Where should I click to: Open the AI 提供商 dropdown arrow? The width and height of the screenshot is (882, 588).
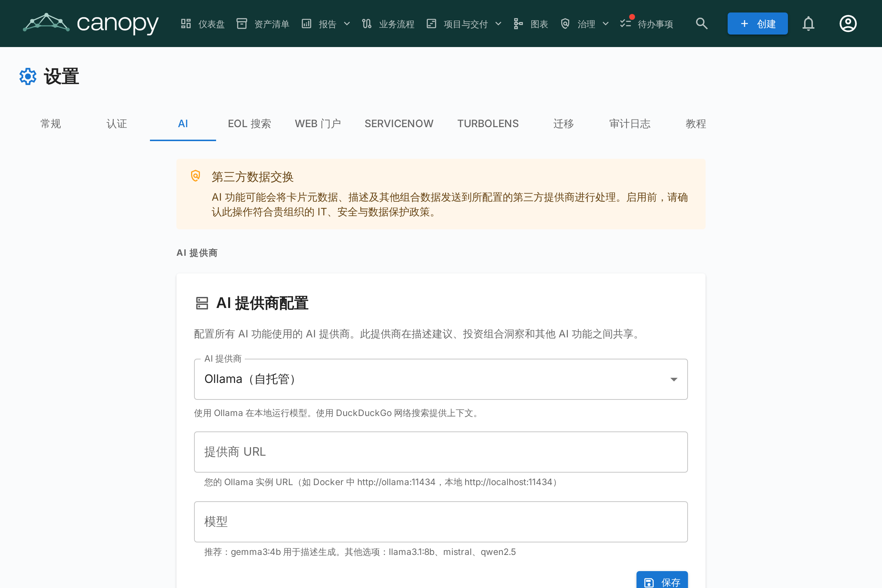(674, 380)
